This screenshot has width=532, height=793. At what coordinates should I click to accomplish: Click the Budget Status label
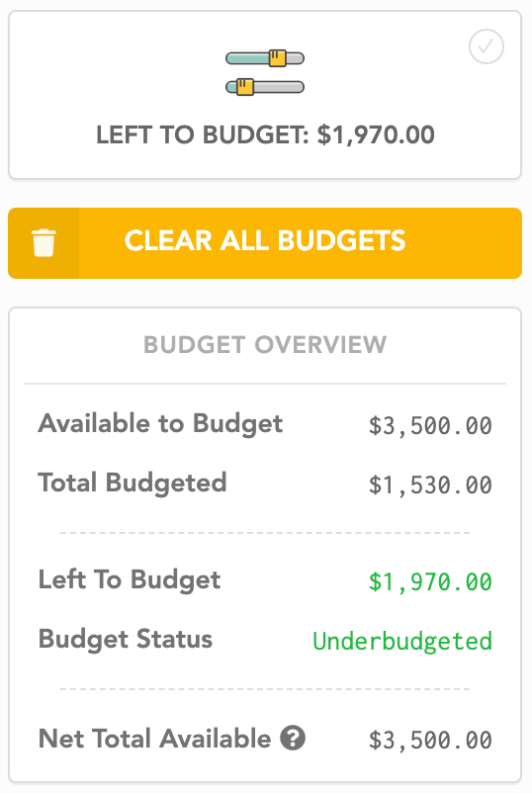126,640
